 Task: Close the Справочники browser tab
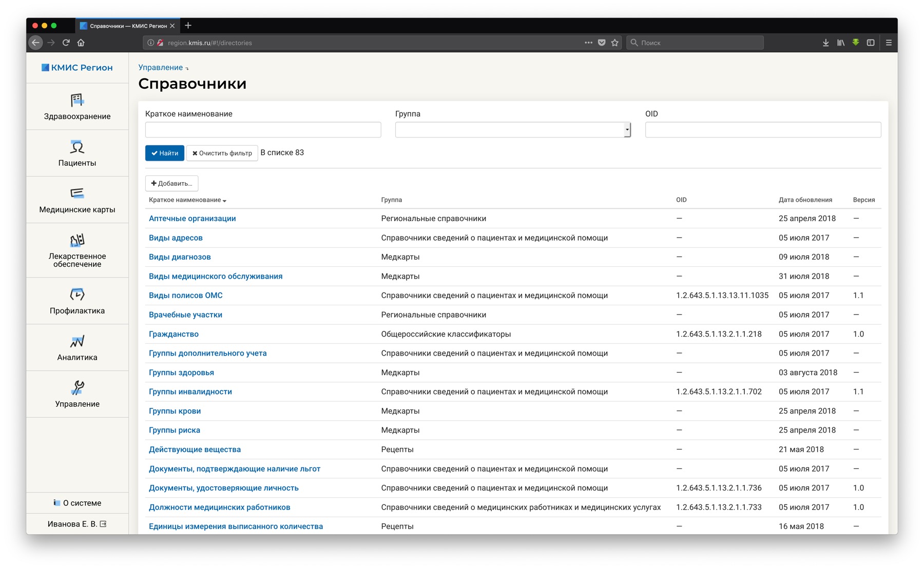[x=172, y=26]
